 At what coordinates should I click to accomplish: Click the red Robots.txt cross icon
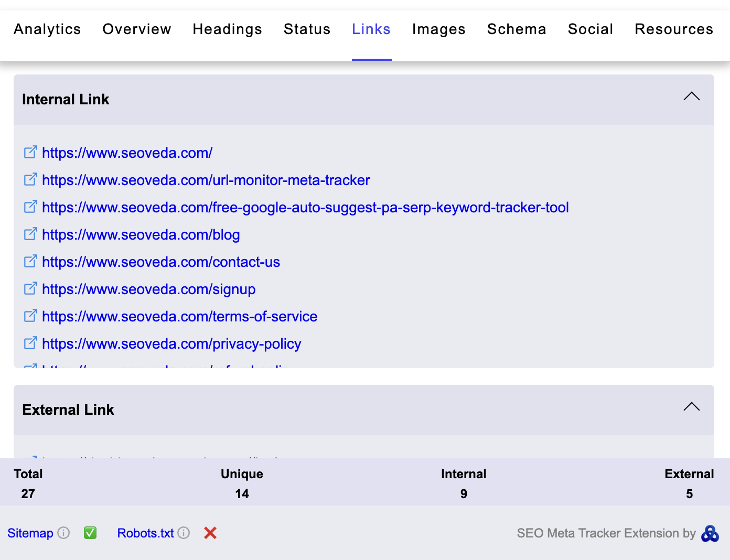210,533
